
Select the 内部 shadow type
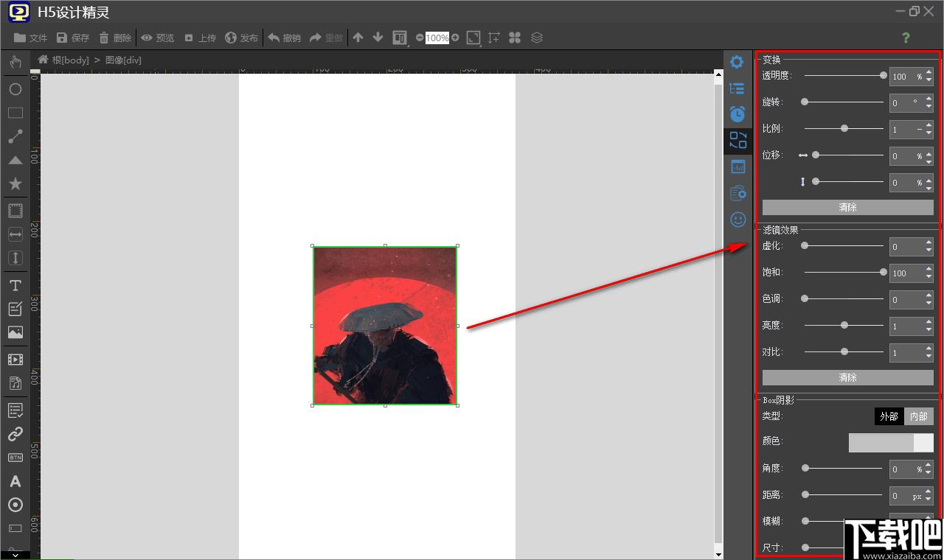tap(919, 416)
